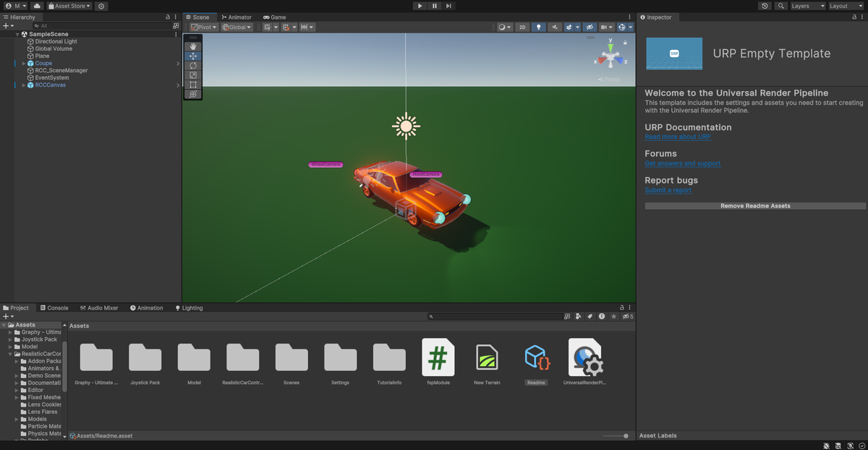Image resolution: width=868 pixels, height=450 pixels.
Task: Open the Audio Mixer tab
Action: tap(98, 308)
